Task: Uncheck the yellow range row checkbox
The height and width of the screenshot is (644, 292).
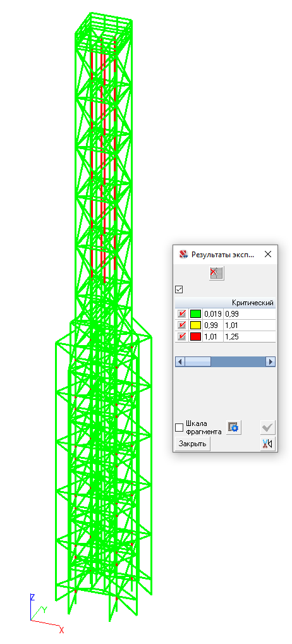Action: (181, 325)
